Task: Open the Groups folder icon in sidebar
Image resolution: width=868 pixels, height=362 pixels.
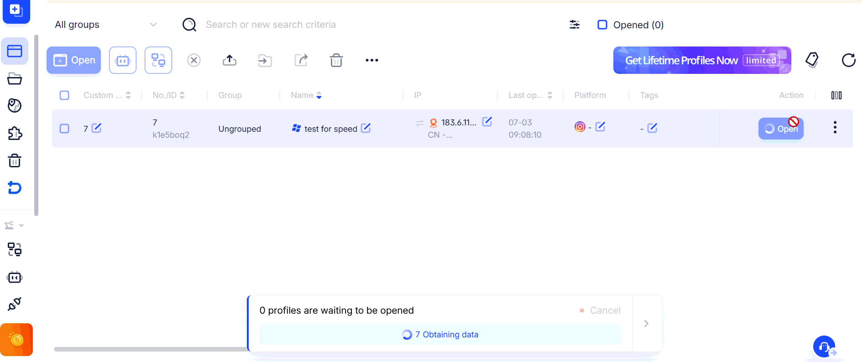Action: coord(15,79)
